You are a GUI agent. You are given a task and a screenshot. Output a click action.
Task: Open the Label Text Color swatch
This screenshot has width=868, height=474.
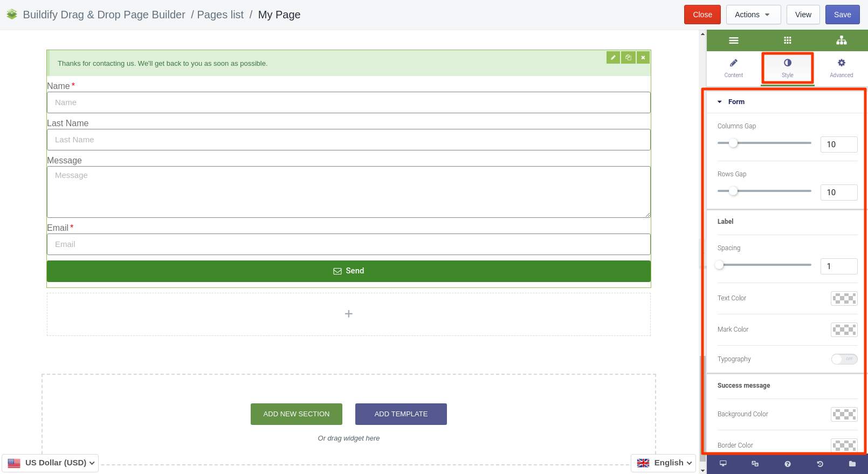(844, 298)
